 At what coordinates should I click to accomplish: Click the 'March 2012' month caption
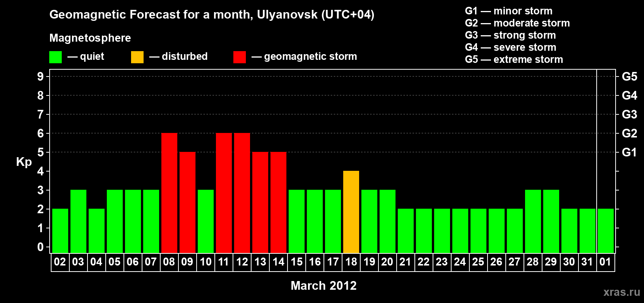pos(324,286)
